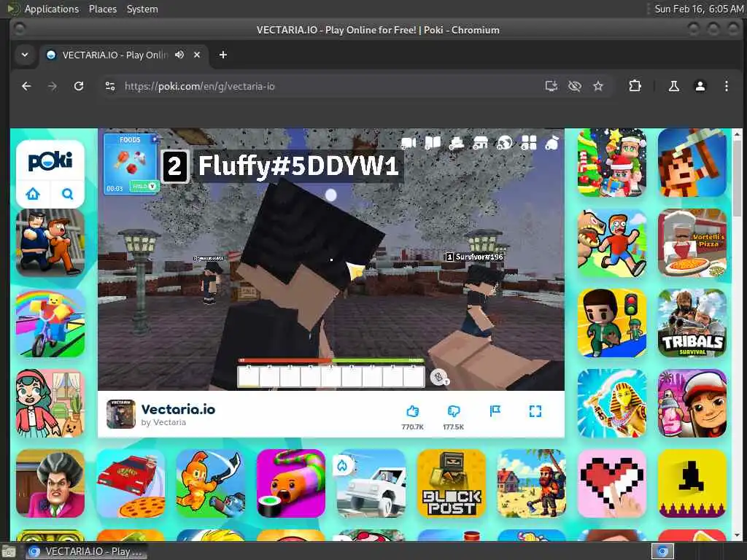Open the Block Post game thumbnail
The height and width of the screenshot is (560, 747).
coord(451,483)
